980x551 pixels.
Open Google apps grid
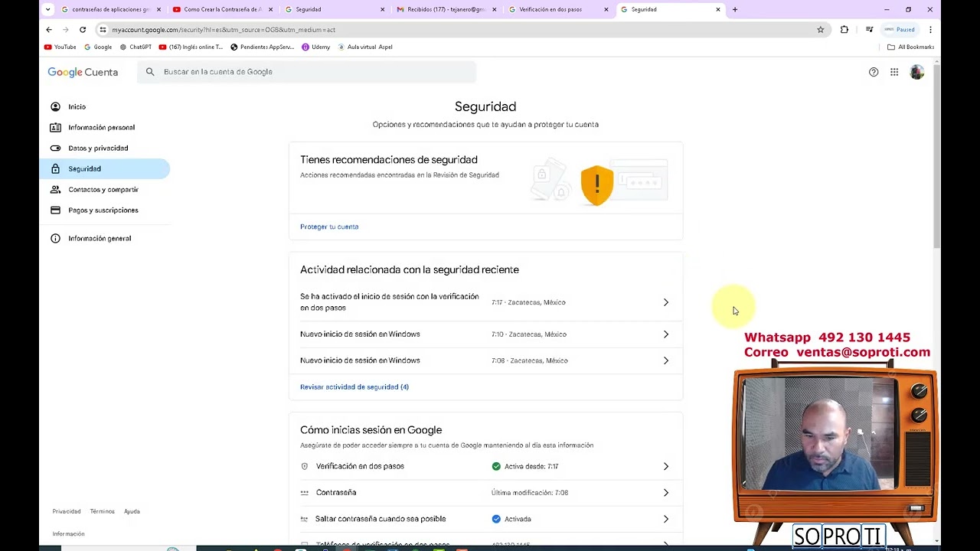click(x=894, y=72)
